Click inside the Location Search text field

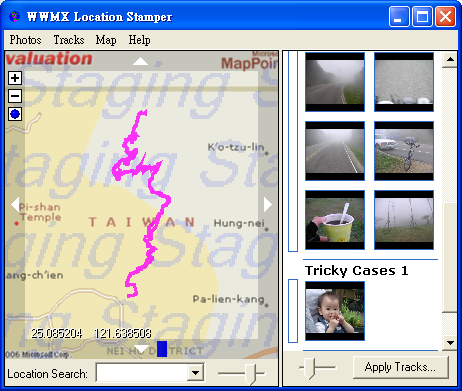pyautogui.click(x=142, y=373)
